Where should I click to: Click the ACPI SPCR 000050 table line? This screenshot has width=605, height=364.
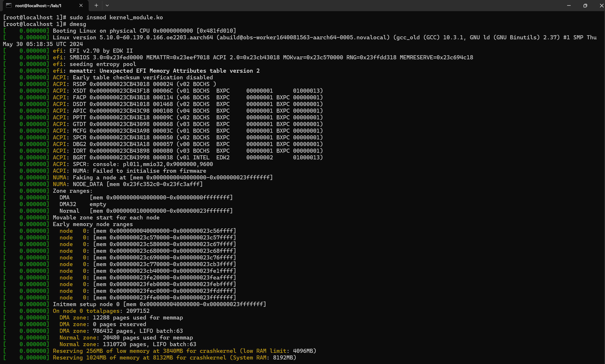point(188,137)
